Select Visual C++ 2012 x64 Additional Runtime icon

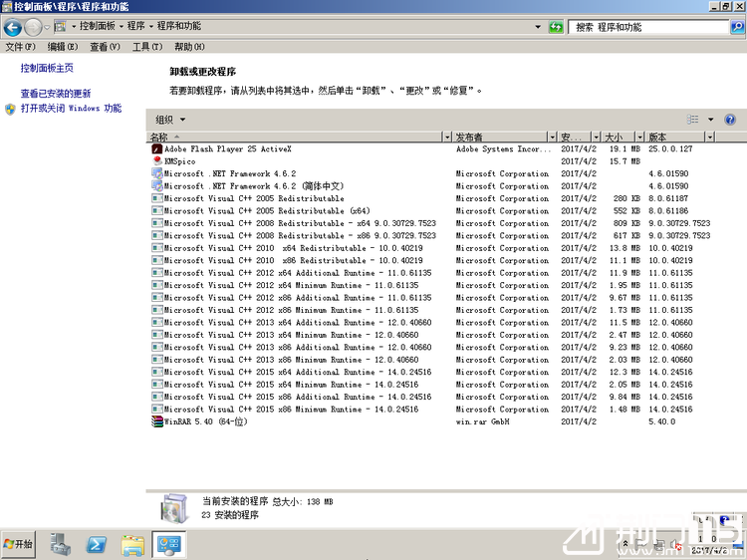156,273
